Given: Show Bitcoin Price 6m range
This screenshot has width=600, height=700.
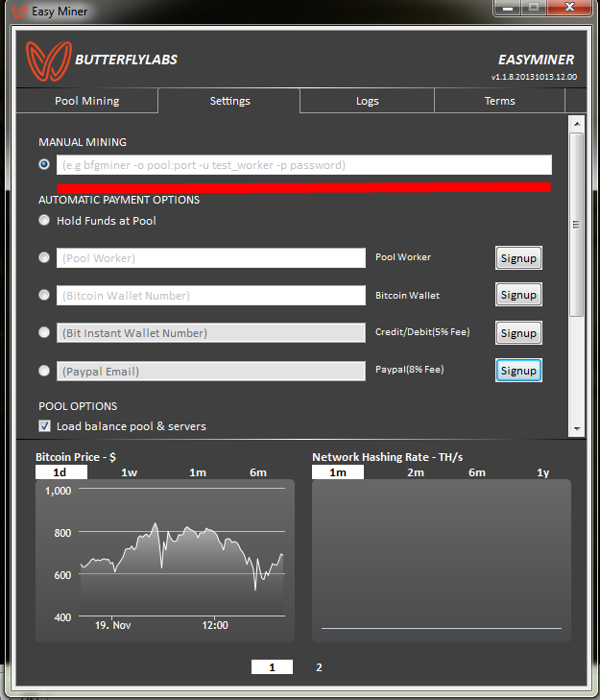Looking at the screenshot, I should [x=258, y=472].
